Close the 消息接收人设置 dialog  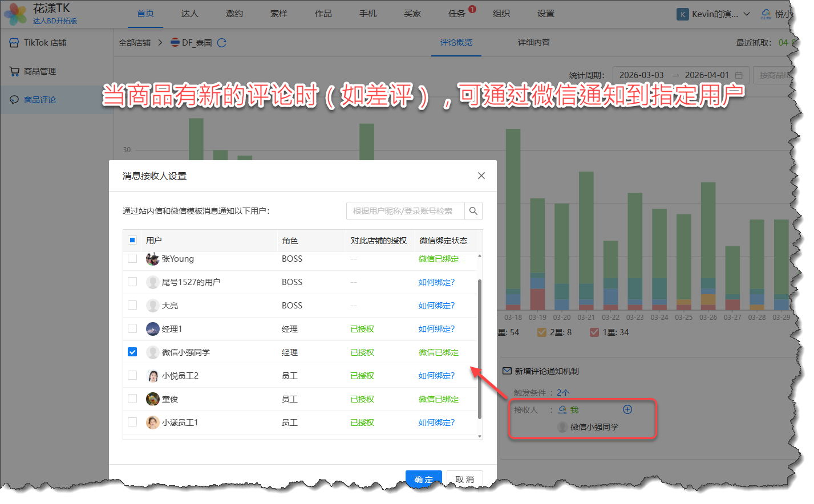coord(481,176)
